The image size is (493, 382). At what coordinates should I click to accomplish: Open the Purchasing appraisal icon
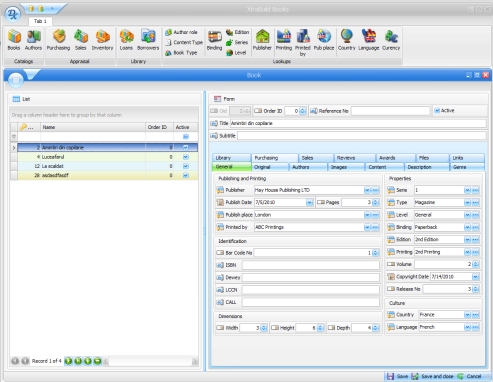pyautogui.click(x=58, y=40)
